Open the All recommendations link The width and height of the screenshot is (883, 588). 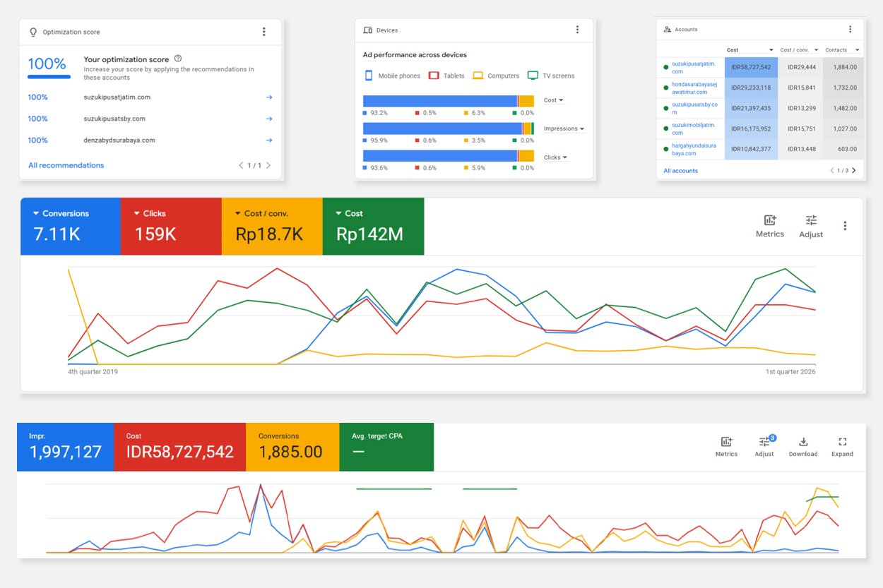[x=66, y=165]
